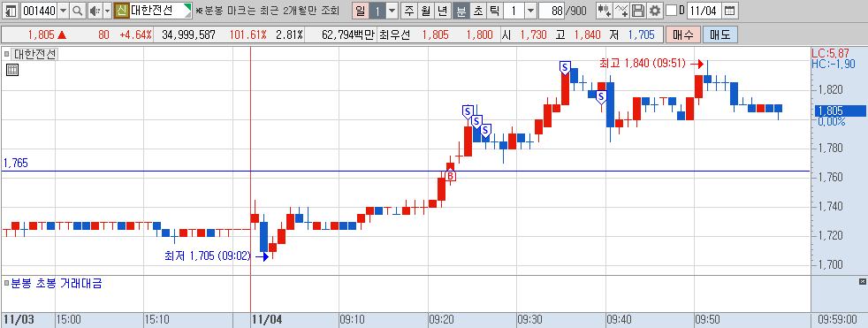Open the calendar date picker icon
Image resolution: width=868 pixels, height=328 pixels.
(730, 11)
